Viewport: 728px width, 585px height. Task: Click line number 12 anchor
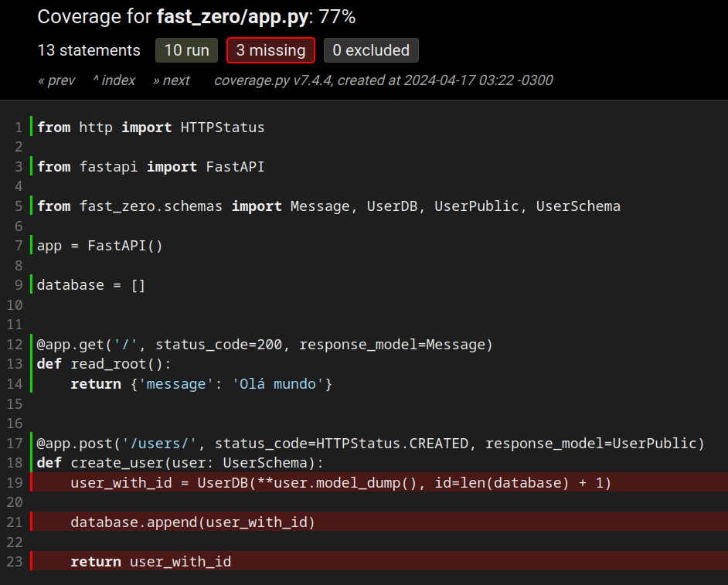click(x=15, y=344)
